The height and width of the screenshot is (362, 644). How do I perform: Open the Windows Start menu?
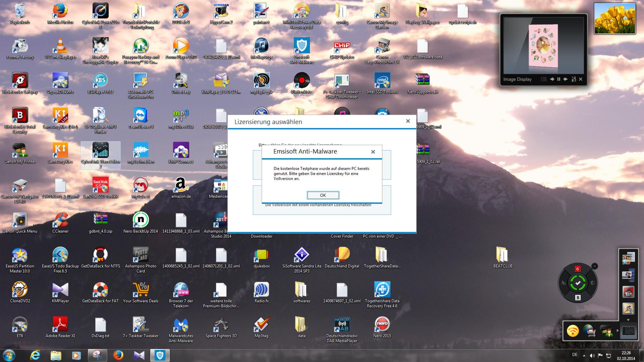(x=8, y=355)
